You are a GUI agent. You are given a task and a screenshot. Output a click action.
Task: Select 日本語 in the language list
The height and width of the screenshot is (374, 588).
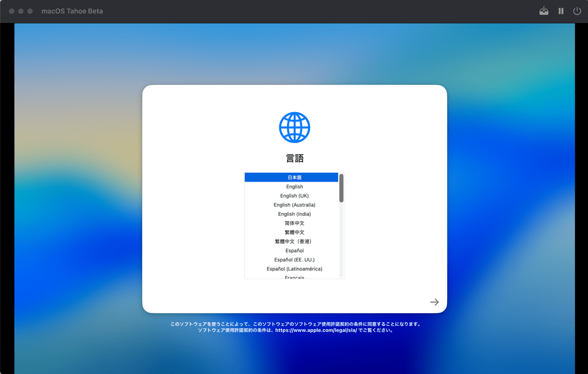[x=292, y=177]
